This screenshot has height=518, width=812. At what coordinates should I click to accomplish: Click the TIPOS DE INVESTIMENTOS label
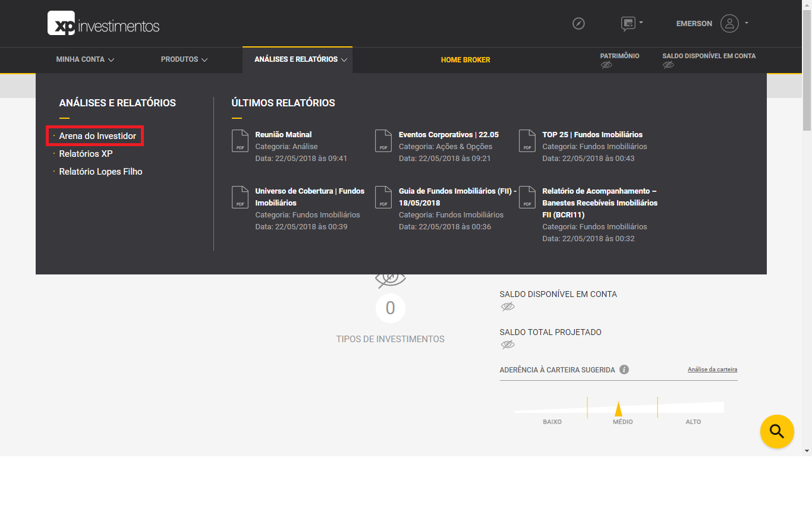point(391,339)
